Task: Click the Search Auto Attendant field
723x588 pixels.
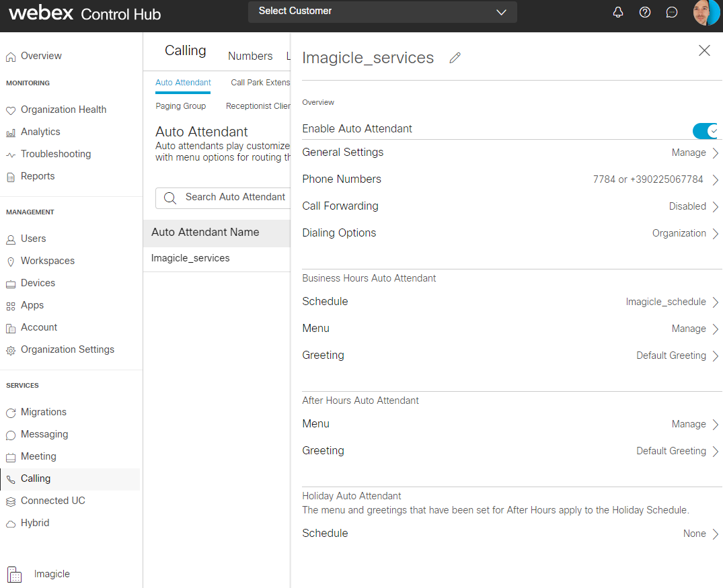Action: (229, 197)
